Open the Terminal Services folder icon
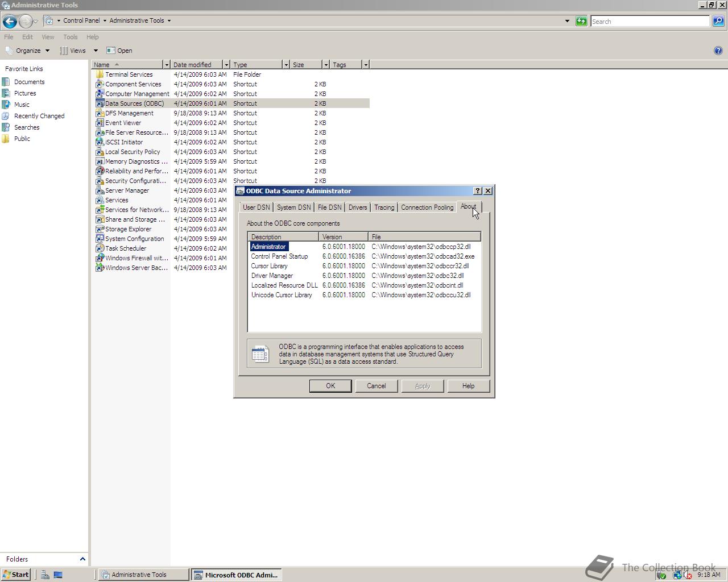Screen dimensions: 728x582 (x=100, y=74)
